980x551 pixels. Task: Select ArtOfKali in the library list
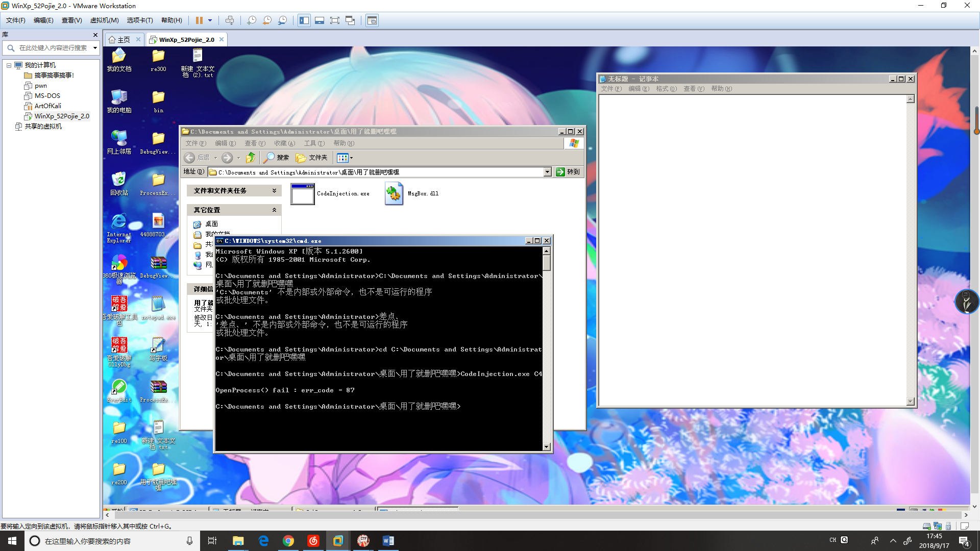47,106
